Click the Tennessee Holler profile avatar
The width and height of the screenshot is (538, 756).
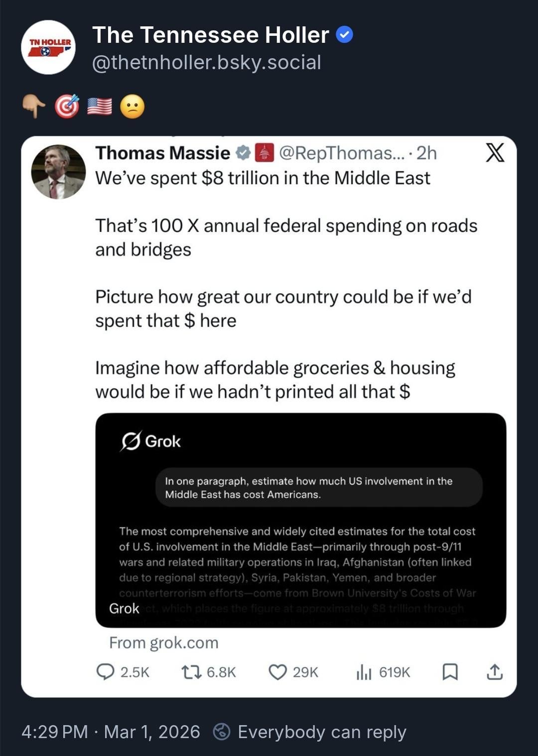click(x=48, y=48)
